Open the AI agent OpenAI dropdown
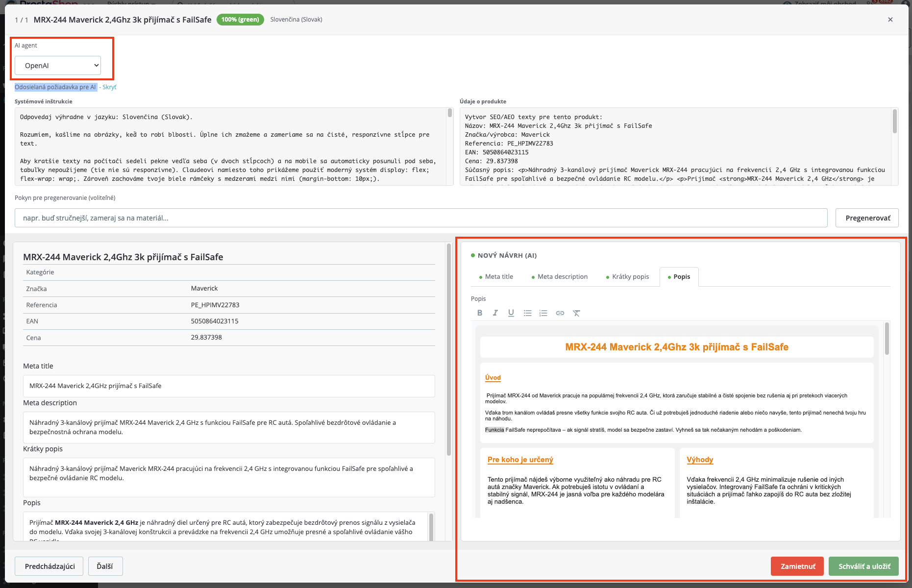 click(58, 66)
